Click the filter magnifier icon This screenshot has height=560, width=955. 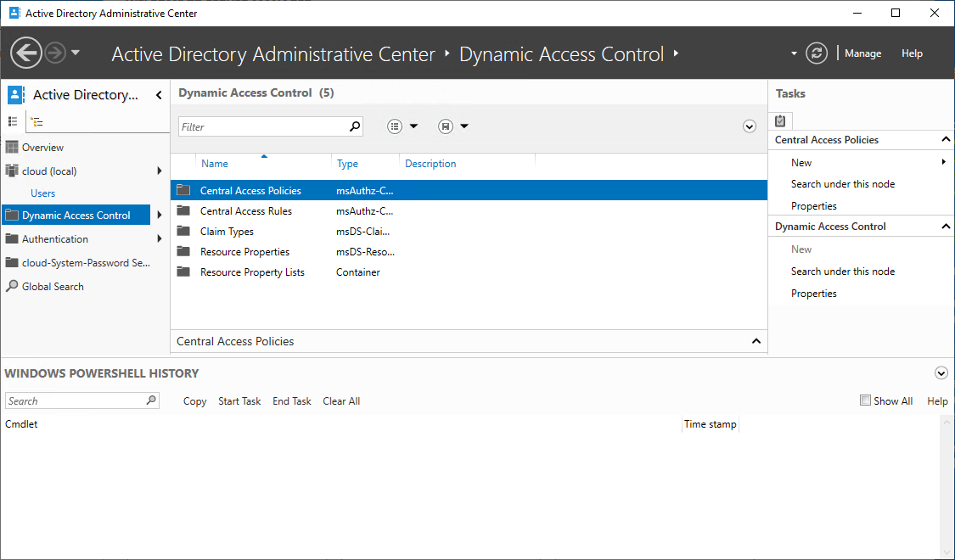[355, 126]
